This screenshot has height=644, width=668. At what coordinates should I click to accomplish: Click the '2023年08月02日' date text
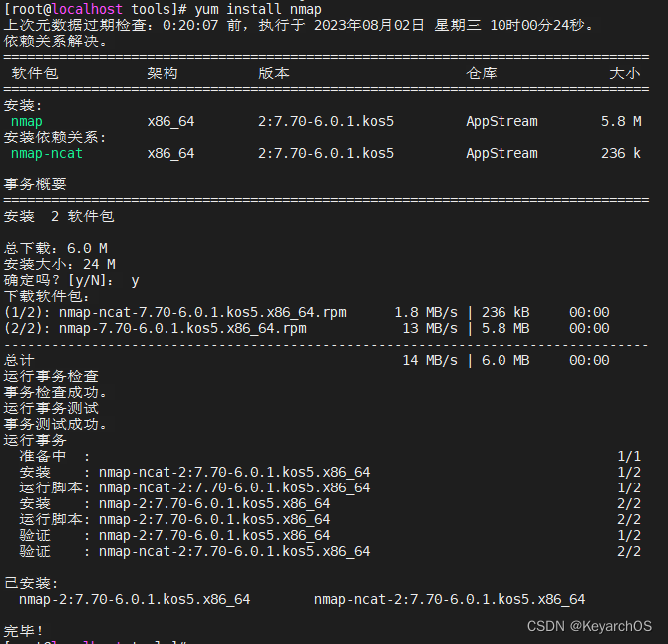(x=369, y=25)
